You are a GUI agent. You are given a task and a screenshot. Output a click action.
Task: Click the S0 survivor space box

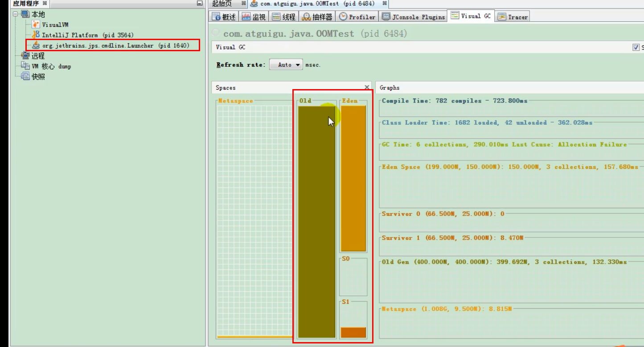click(x=353, y=277)
